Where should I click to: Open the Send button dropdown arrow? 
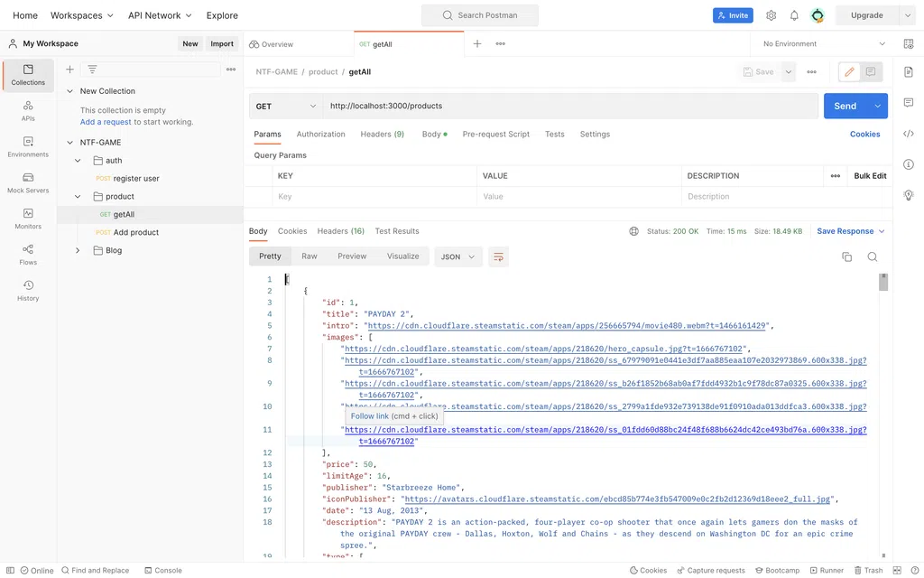point(877,107)
